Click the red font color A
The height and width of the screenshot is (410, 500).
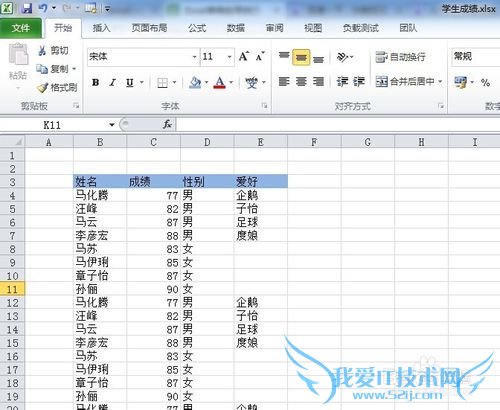click(220, 82)
